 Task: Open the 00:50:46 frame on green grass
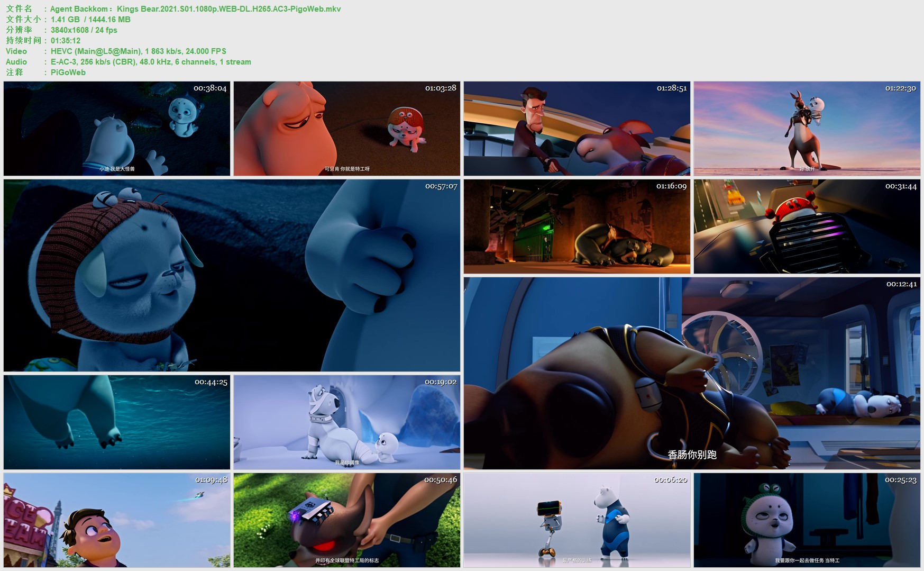[347, 520]
